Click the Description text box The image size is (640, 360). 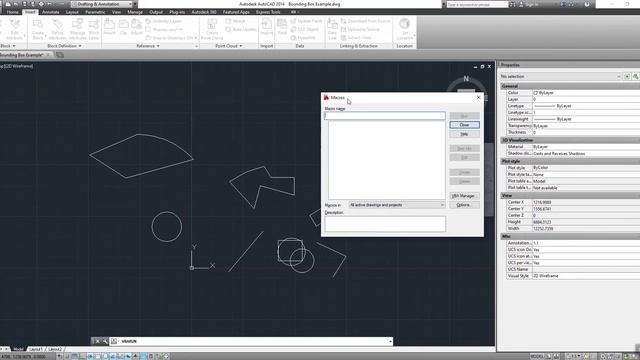click(x=385, y=224)
